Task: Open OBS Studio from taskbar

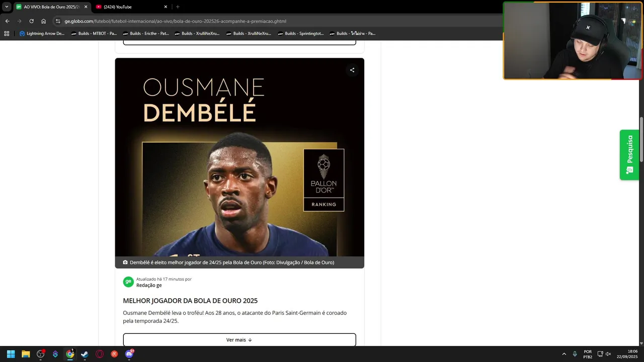Action: 41,354
